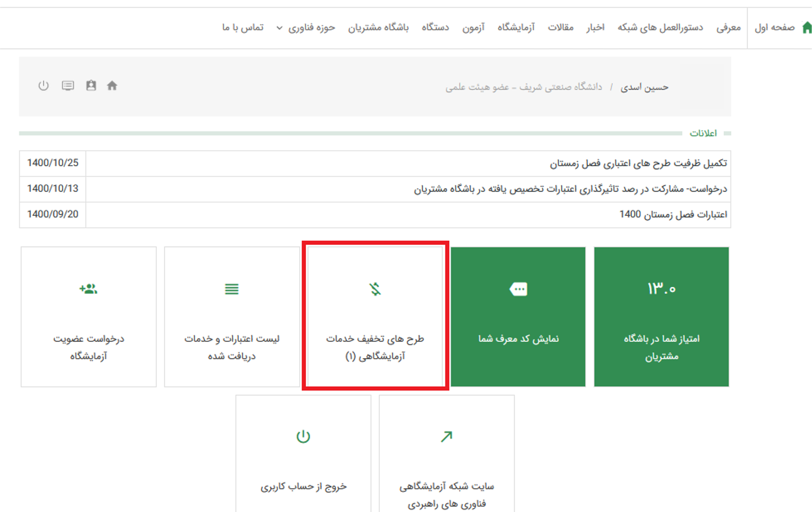
Task: Click the green power icon on logout tile
Action: [x=303, y=436]
